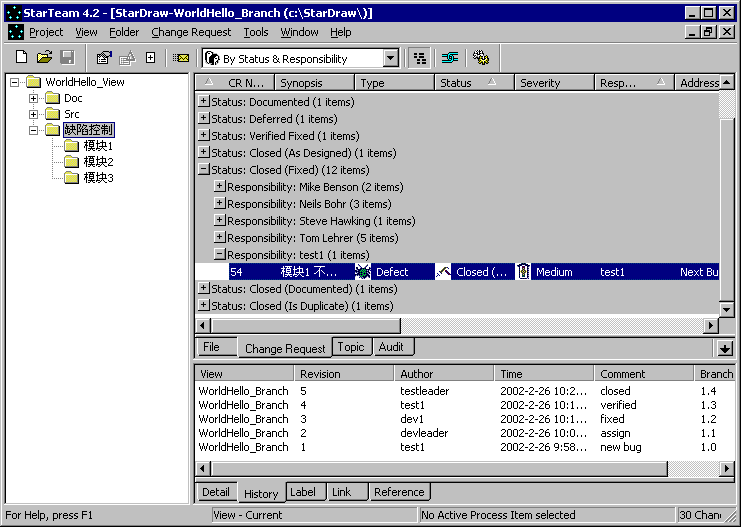Collapse the 缺陷控制 folder node
This screenshot has height=527, width=741.
(x=33, y=130)
